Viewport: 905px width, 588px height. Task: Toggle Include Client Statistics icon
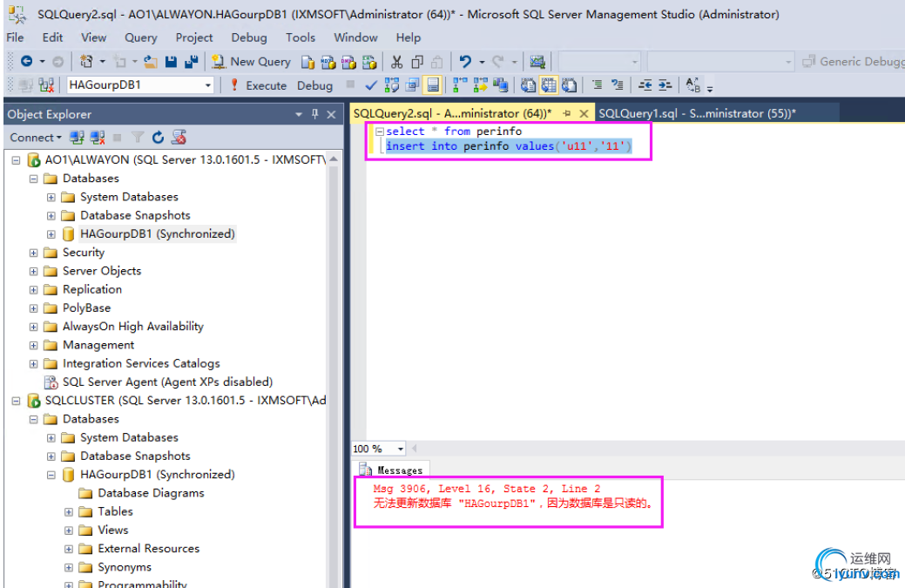[500, 85]
